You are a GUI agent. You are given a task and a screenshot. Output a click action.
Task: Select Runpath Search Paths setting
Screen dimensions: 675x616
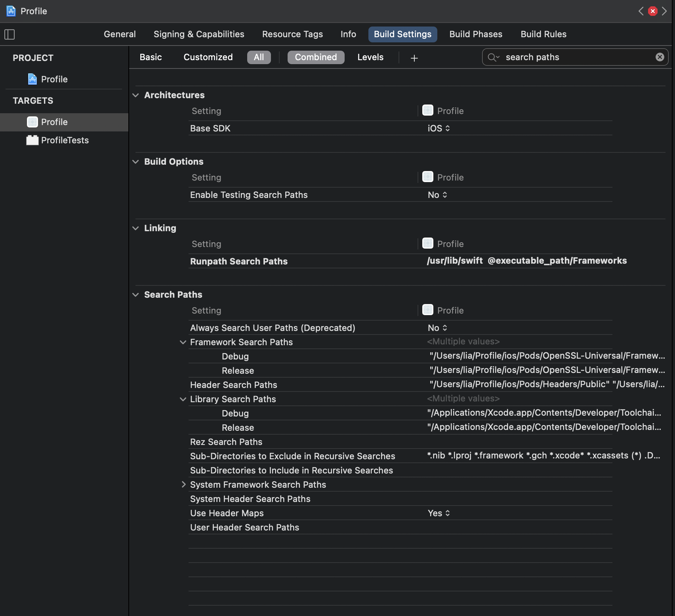(x=239, y=261)
